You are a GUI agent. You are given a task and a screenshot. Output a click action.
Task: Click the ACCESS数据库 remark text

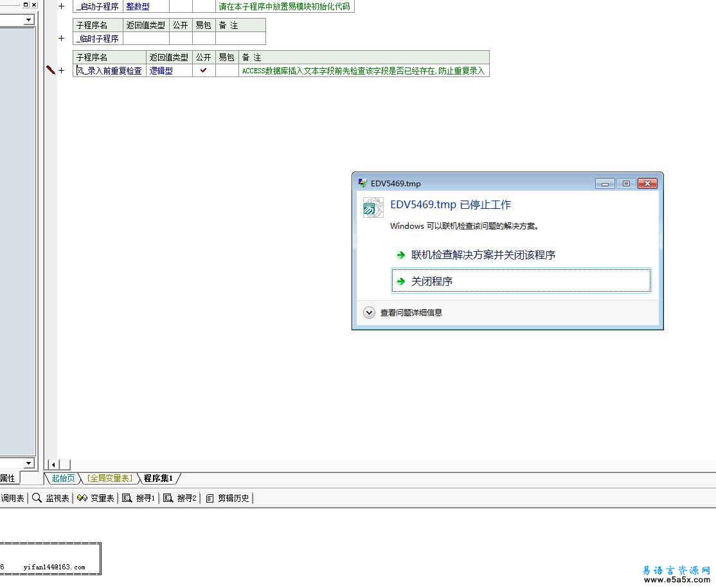(x=363, y=71)
